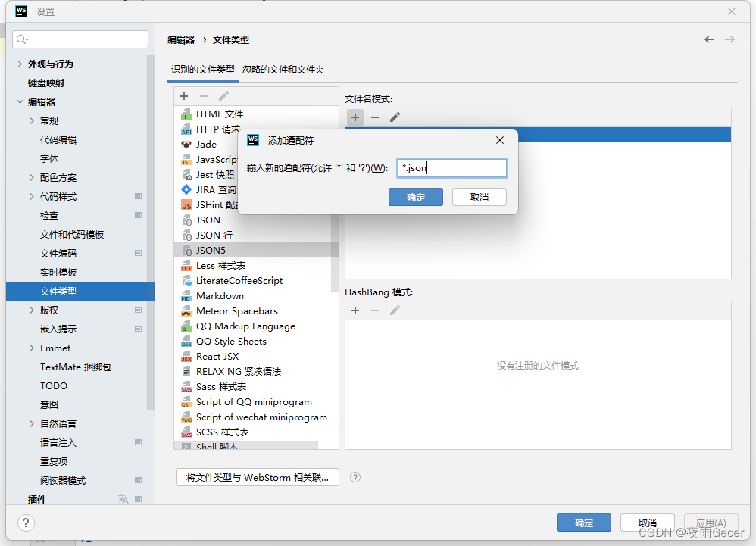The width and height of the screenshot is (756, 546).
Task: Go forward with the right arrow icon
Action: (x=729, y=39)
